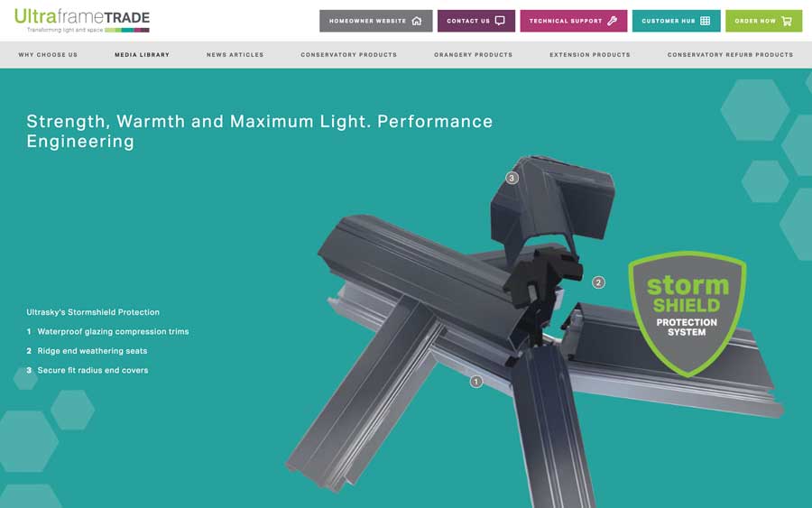Screen dimensions: 812x508
Task: Select hotspot marker 2 on the roof model
Action: coord(598,282)
